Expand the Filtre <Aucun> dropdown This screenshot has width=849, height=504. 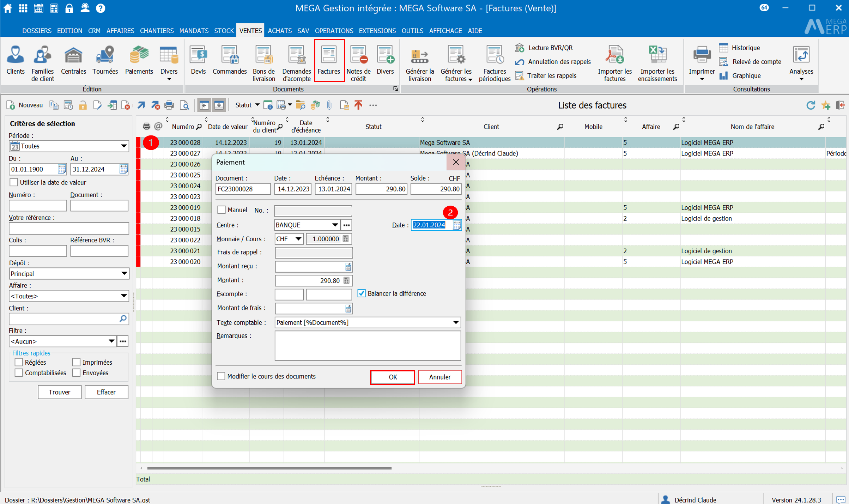(111, 341)
